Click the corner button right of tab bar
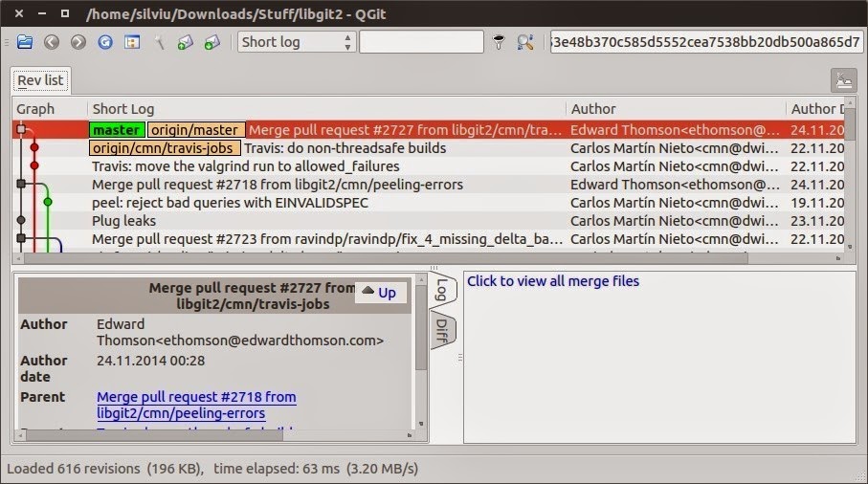Image resolution: width=868 pixels, height=484 pixels. click(844, 80)
